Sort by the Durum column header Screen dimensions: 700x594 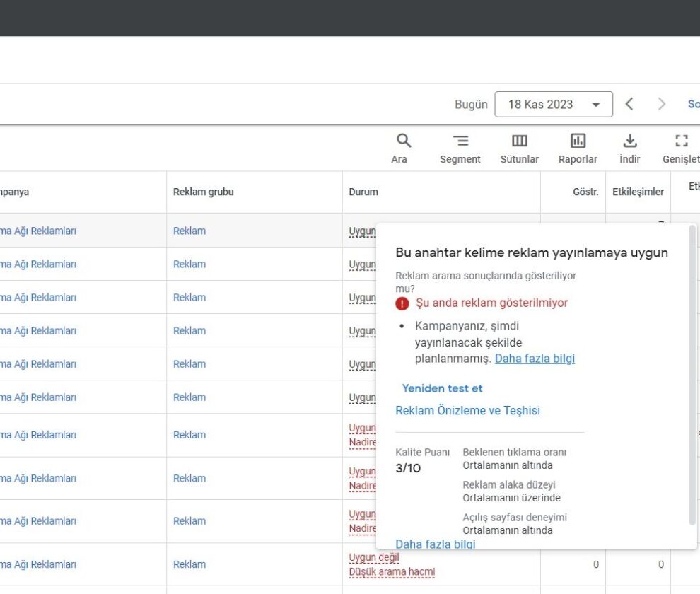point(363,192)
